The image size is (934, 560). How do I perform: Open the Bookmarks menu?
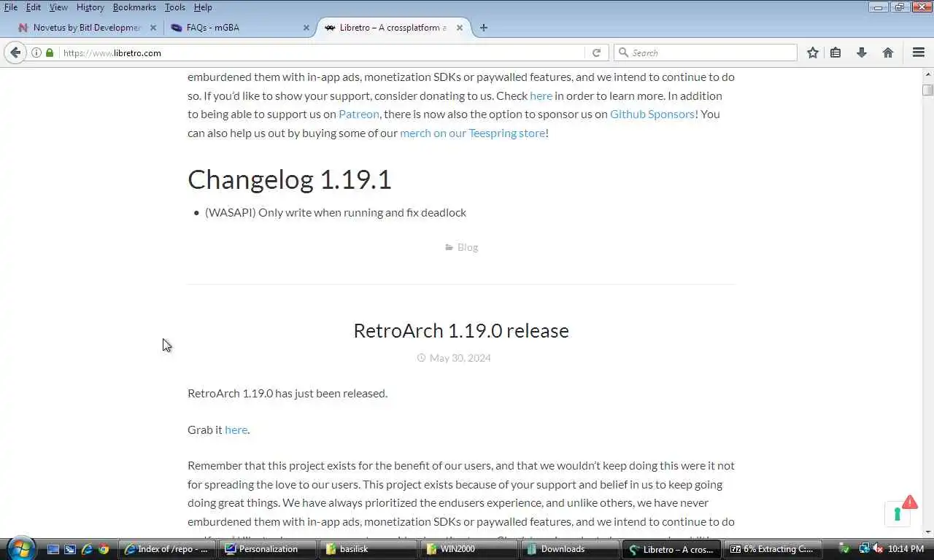tap(134, 7)
